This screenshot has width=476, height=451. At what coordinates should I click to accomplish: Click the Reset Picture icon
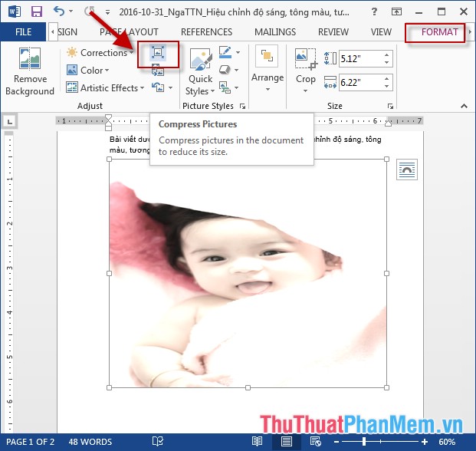click(158, 87)
